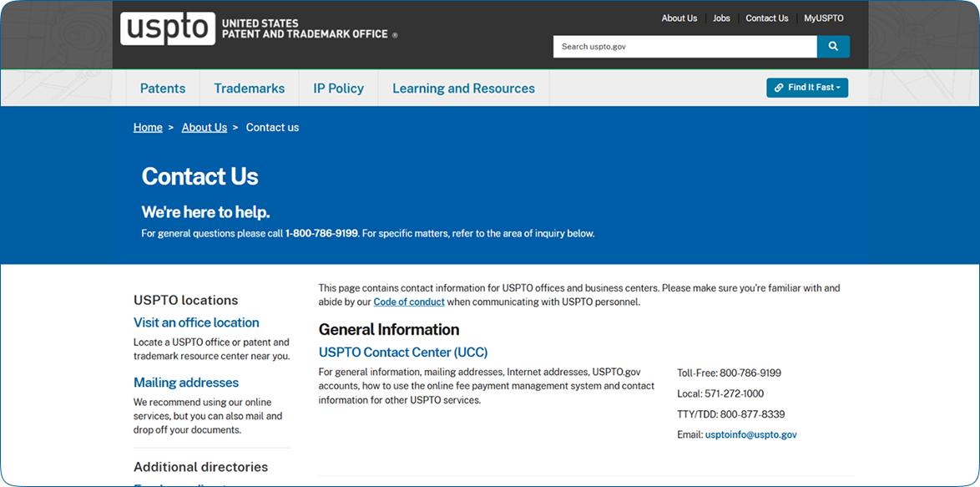Click the magnifying glass search button
980x487 pixels.
pyautogui.click(x=833, y=46)
